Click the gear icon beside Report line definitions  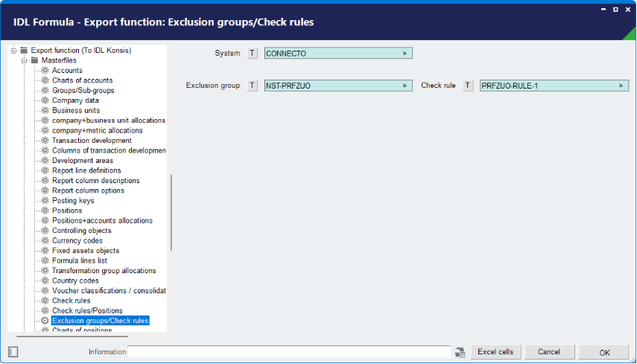tap(45, 170)
